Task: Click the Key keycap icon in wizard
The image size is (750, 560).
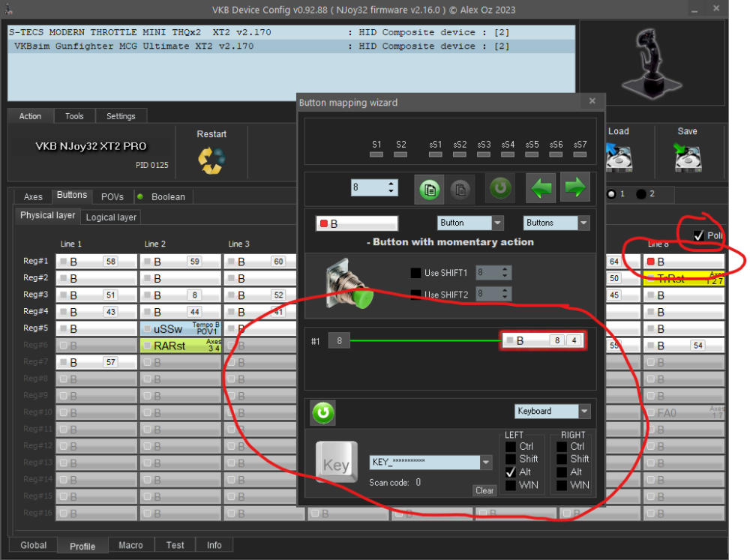Action: click(x=336, y=463)
